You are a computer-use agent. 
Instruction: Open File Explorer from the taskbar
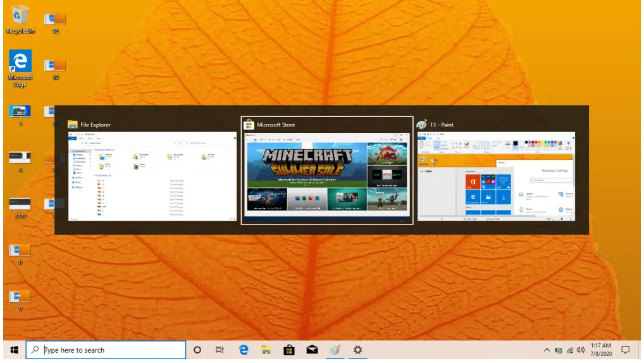(x=266, y=350)
